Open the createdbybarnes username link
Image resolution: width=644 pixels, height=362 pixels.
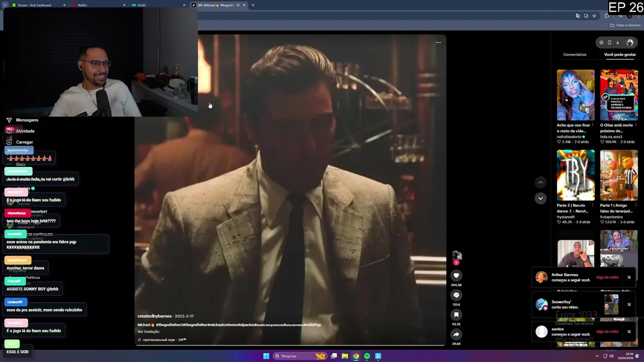click(154, 316)
